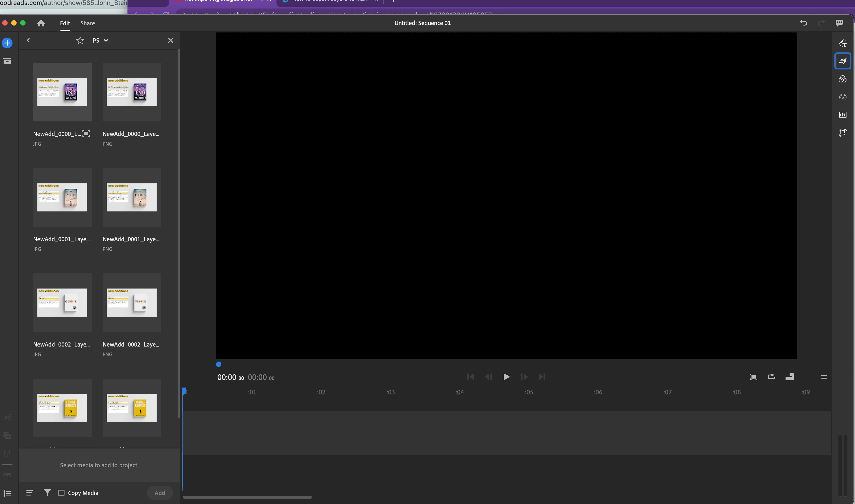Select NewAdd_0001 JPG thumbnail
The image size is (855, 504).
pyautogui.click(x=62, y=197)
